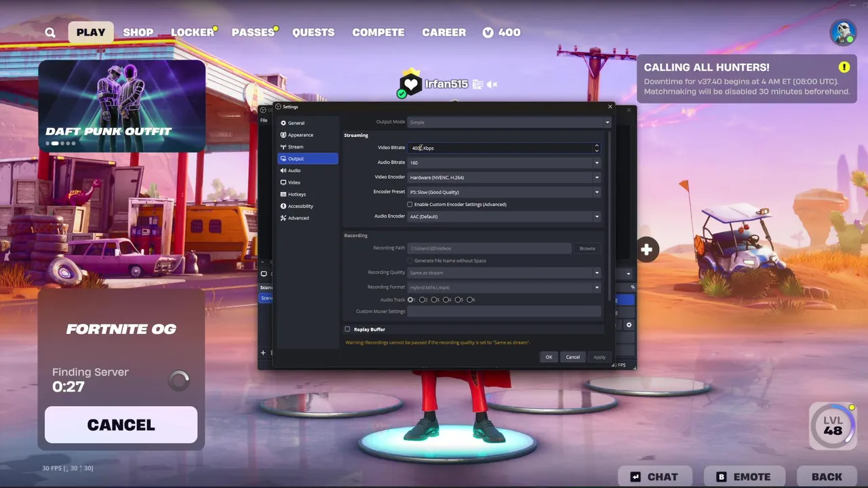This screenshot has height=488, width=868.
Task: Switch to the PASSES tab
Action: tap(253, 33)
